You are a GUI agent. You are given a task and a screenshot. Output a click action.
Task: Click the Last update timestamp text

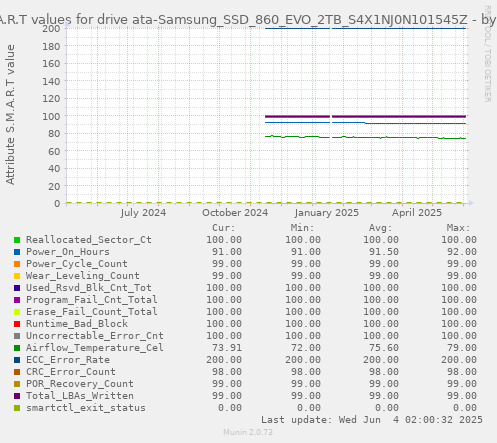point(372,420)
